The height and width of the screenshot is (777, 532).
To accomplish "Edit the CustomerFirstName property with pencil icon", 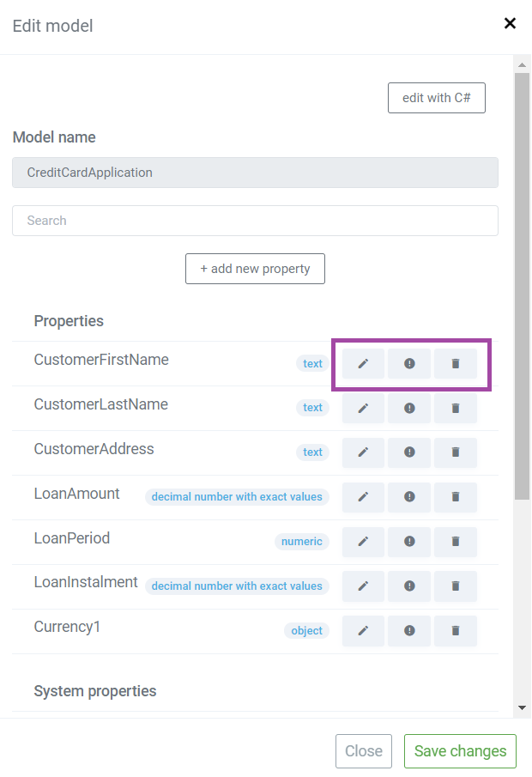I will click(x=363, y=364).
